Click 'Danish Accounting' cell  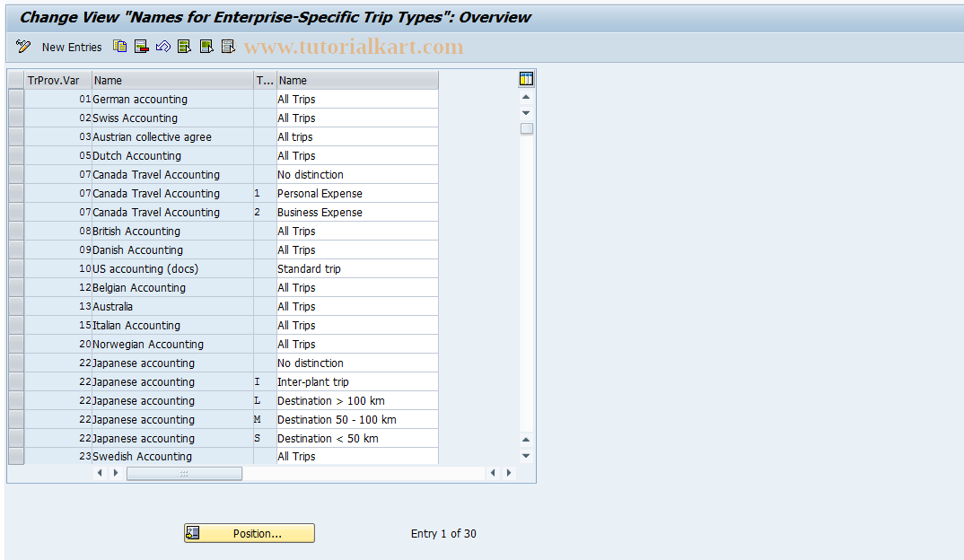coord(172,249)
